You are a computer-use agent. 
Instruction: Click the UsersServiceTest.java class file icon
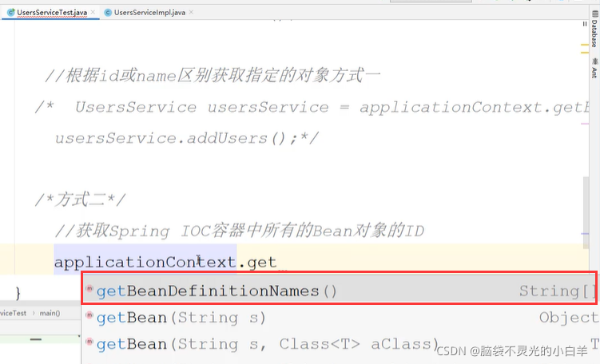pos(10,12)
